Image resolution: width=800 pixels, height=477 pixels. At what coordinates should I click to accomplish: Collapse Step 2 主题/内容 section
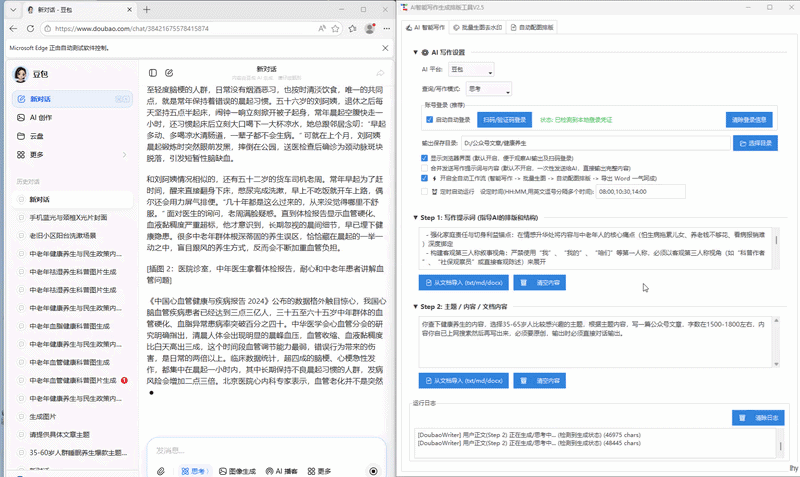point(415,307)
